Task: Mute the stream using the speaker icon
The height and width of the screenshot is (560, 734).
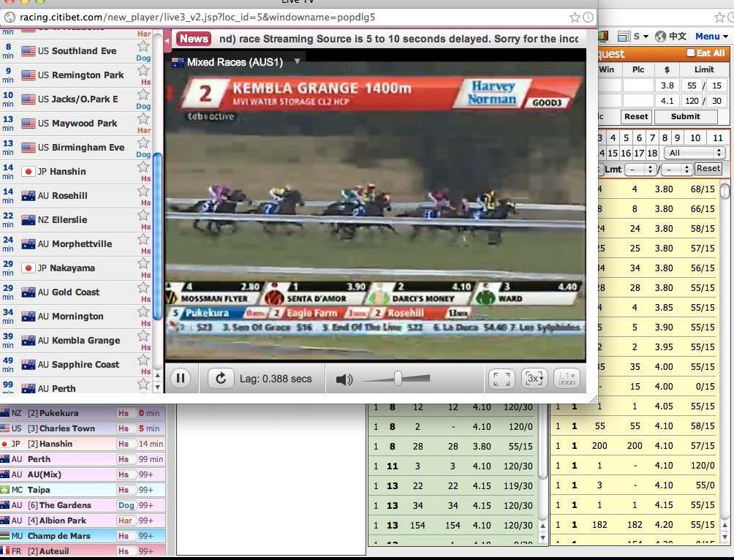Action: (344, 379)
